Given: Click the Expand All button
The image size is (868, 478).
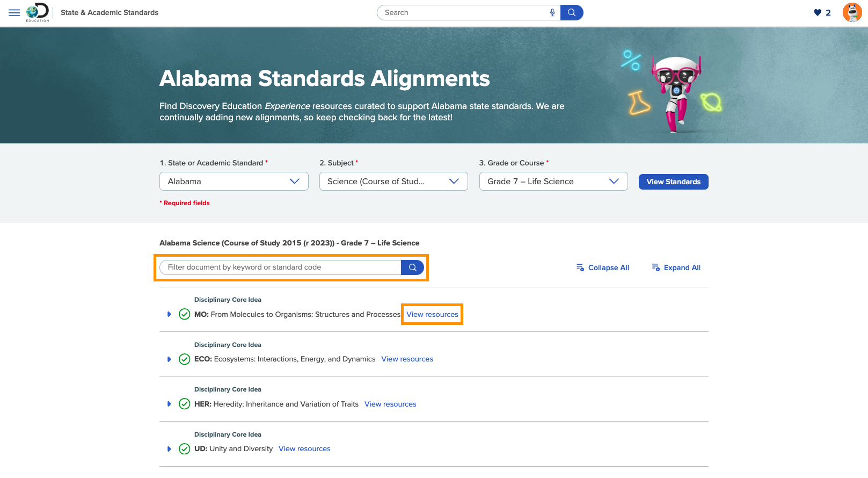Looking at the screenshot, I should pos(676,267).
